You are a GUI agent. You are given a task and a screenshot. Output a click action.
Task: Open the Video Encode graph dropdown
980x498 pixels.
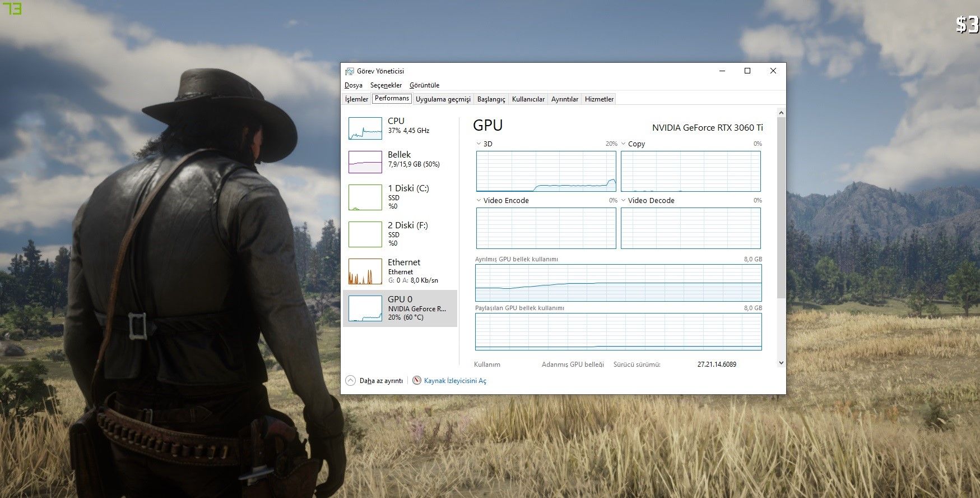point(479,200)
